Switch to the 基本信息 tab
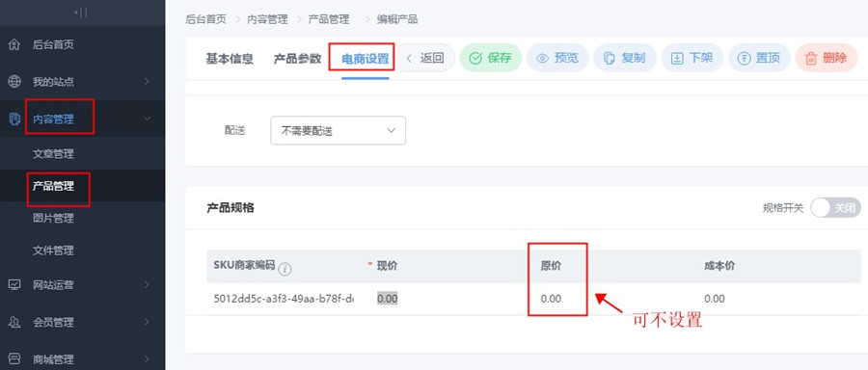Viewport: 868px width, 370px height. click(230, 59)
